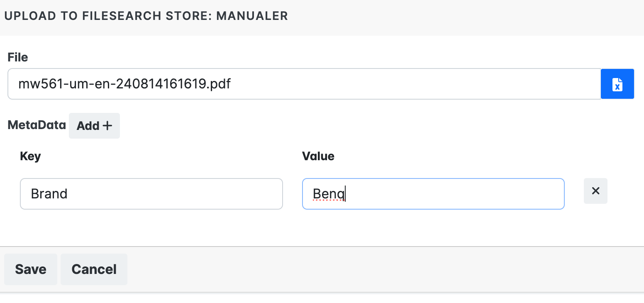Click the Key column header
Screen dimensions: 644x303
(x=30, y=156)
